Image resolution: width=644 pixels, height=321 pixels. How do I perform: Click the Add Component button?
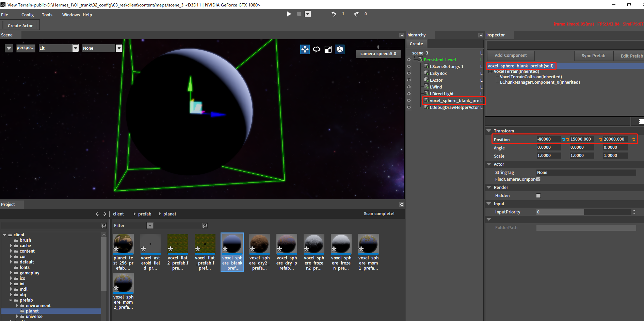tap(510, 55)
